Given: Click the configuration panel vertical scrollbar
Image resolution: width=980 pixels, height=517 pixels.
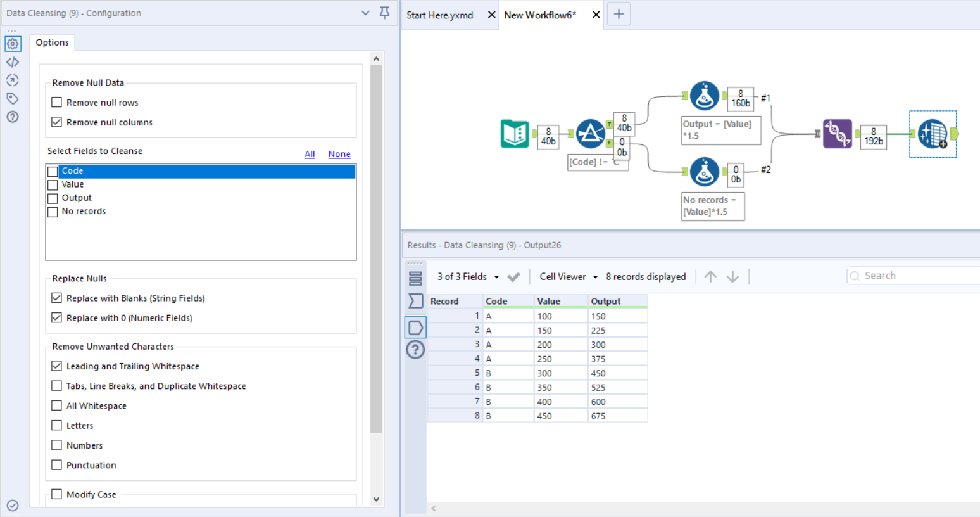Looking at the screenshot, I should 376,247.
